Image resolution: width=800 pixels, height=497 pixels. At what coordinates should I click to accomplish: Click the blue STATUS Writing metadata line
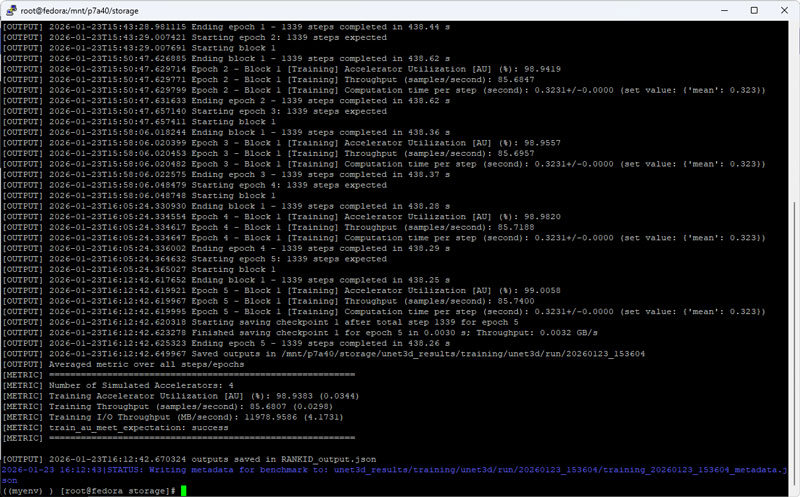click(x=390, y=469)
